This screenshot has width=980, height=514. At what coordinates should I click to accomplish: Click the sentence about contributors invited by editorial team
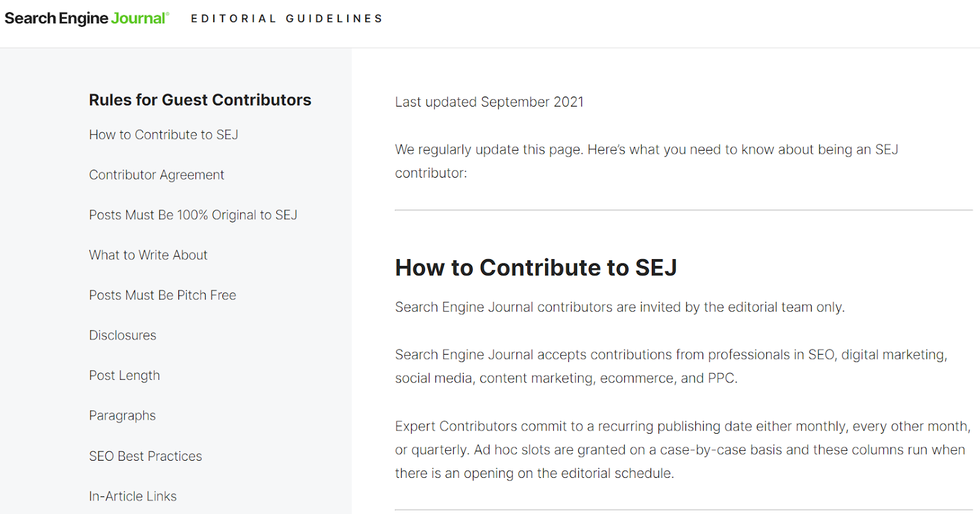click(619, 307)
